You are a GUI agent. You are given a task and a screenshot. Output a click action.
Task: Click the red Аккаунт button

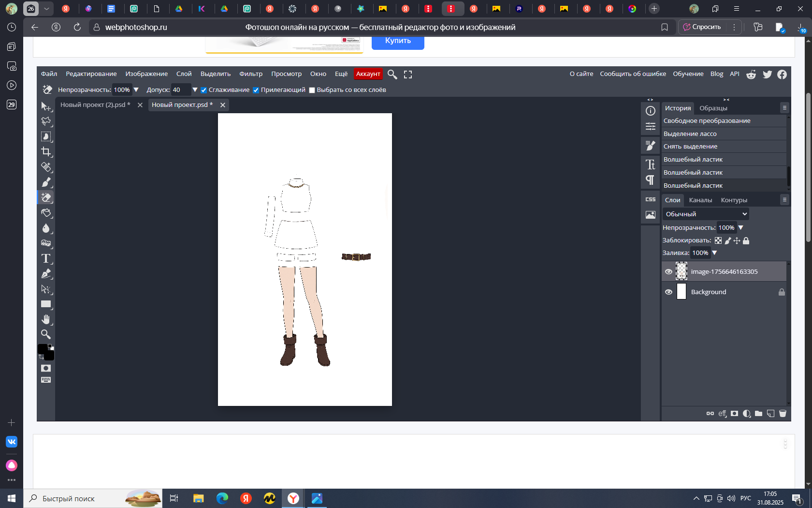(x=368, y=74)
